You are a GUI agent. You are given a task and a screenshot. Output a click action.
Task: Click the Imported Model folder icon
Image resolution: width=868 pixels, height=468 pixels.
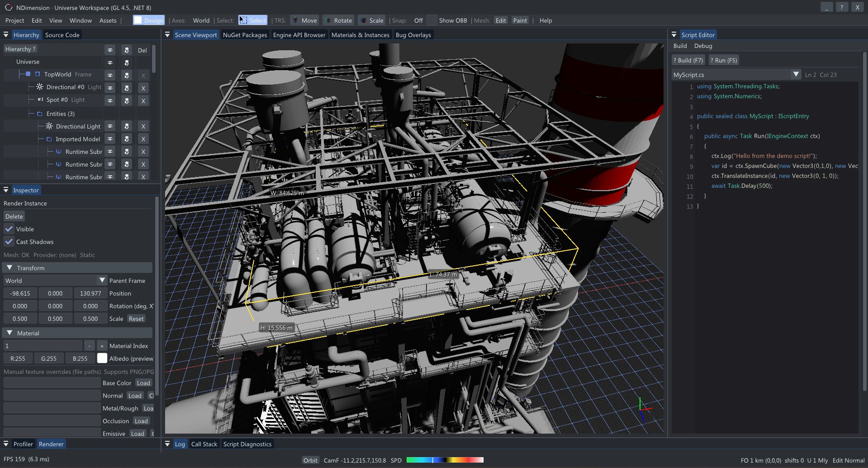tap(50, 139)
